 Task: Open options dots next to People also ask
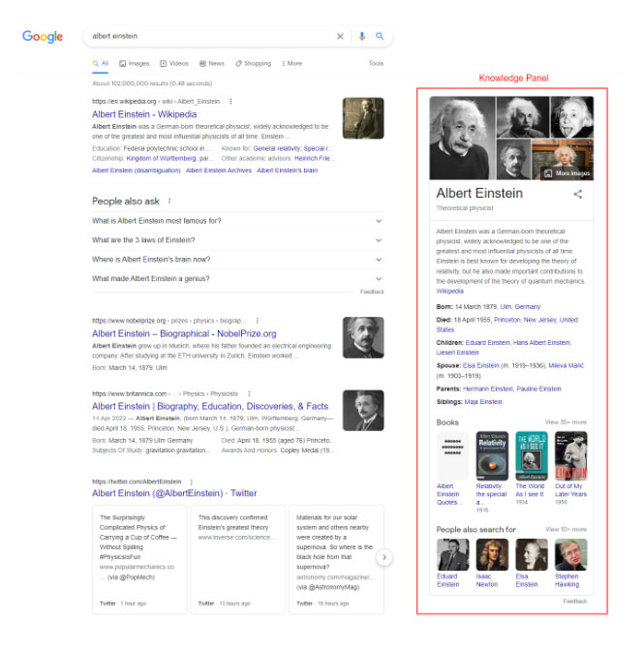click(169, 201)
